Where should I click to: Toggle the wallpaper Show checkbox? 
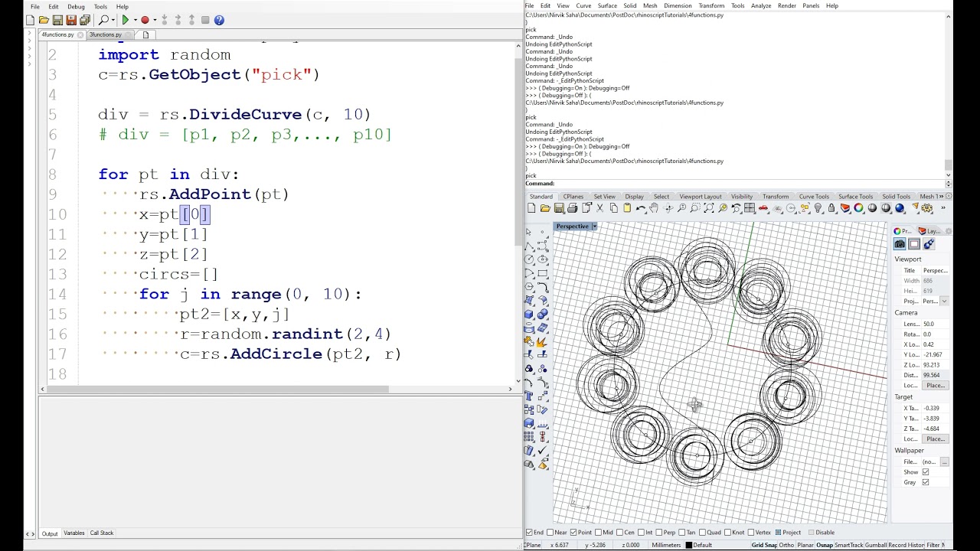point(925,472)
